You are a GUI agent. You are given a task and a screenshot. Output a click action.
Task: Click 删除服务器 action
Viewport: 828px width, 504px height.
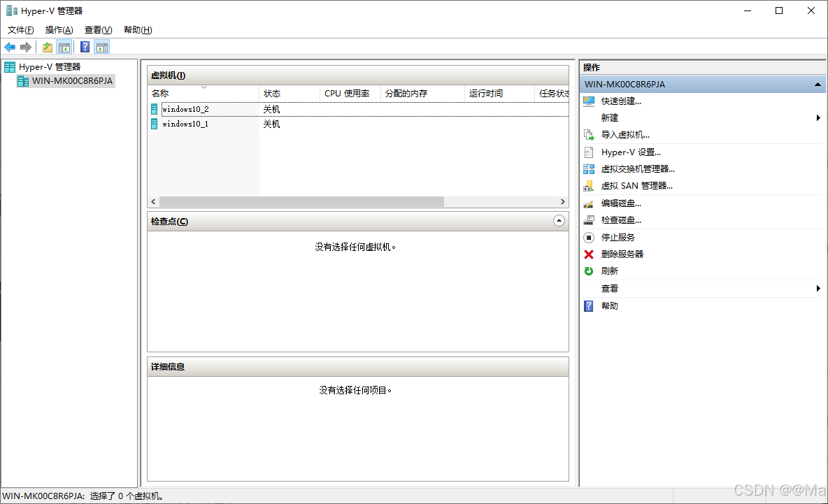622,254
